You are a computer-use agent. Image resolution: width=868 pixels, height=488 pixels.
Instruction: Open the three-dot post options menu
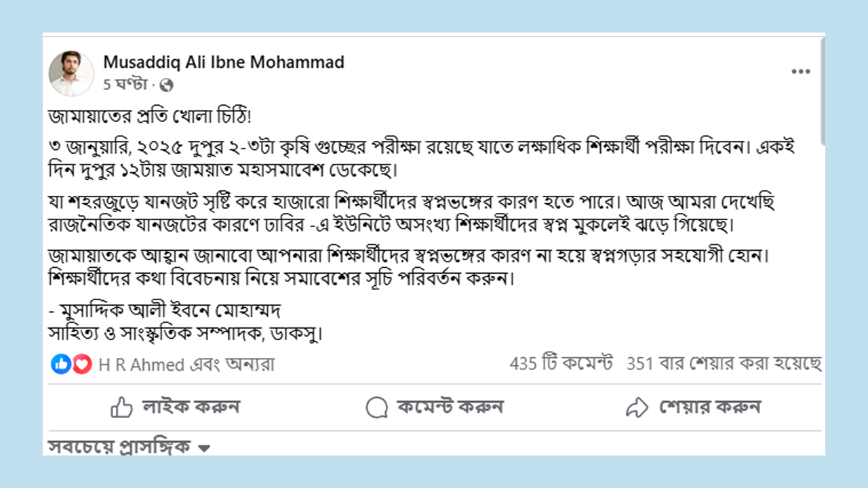[801, 72]
